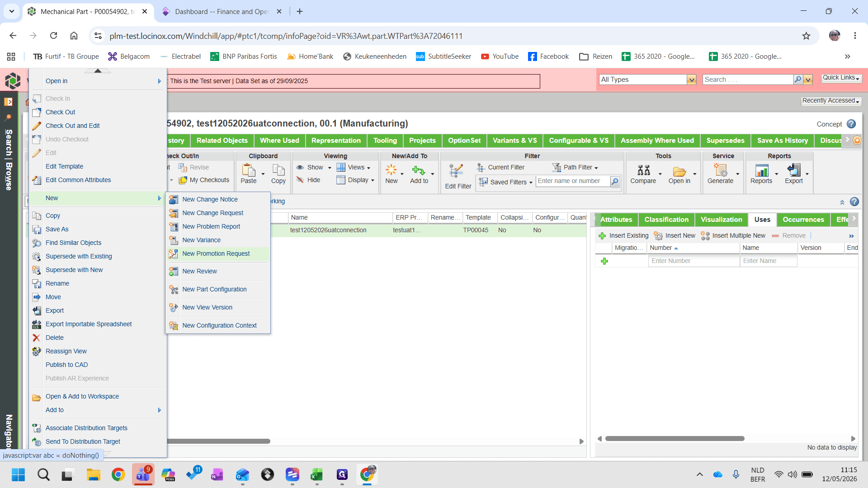Click the Reports chart icon
868x488 pixels.
(x=762, y=170)
